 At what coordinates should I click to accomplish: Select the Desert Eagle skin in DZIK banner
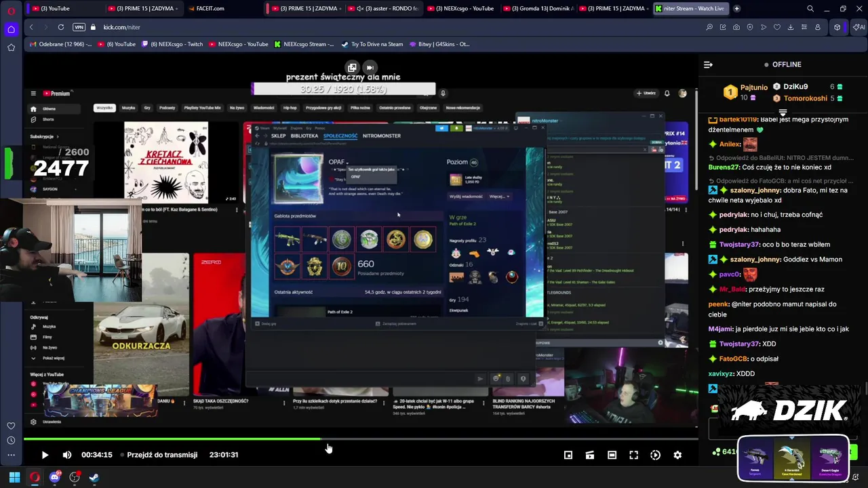830,459
